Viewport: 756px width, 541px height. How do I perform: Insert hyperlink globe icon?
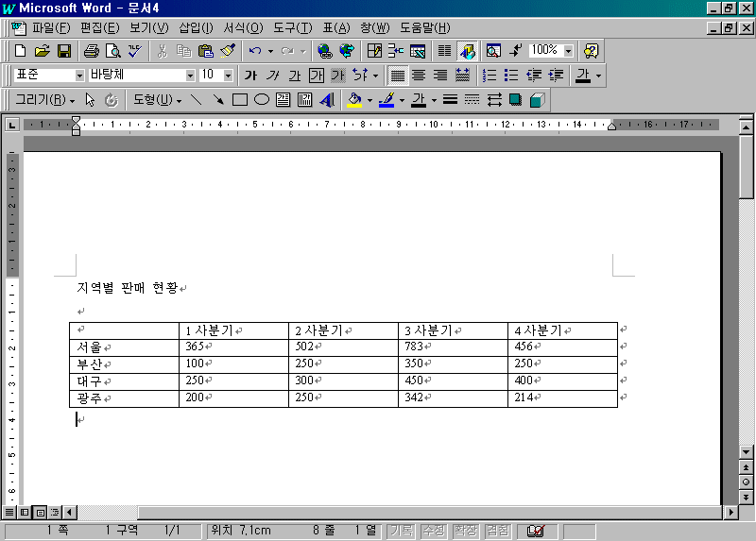point(325,51)
